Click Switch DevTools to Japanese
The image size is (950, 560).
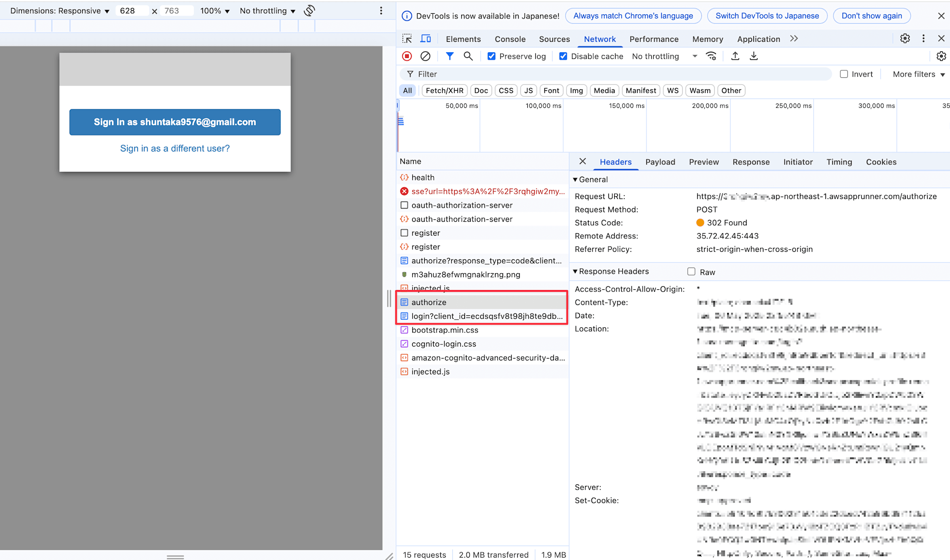tap(767, 16)
